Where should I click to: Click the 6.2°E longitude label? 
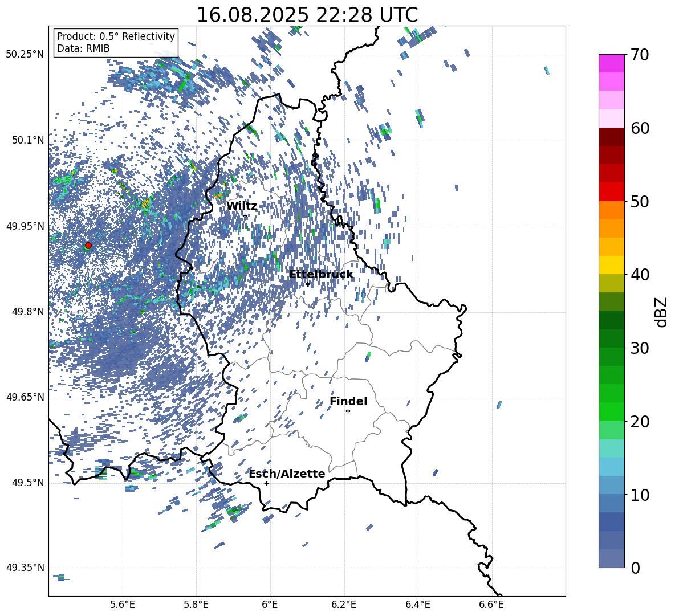click(344, 605)
